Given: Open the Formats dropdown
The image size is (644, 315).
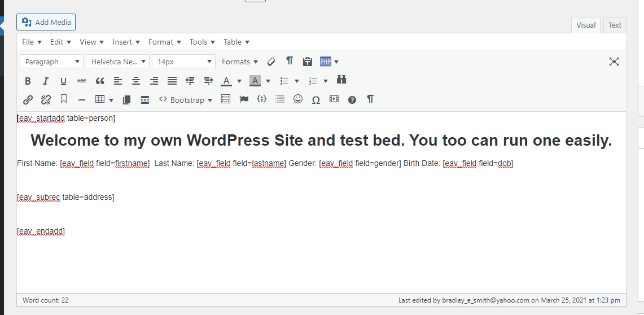Looking at the screenshot, I should 240,62.
